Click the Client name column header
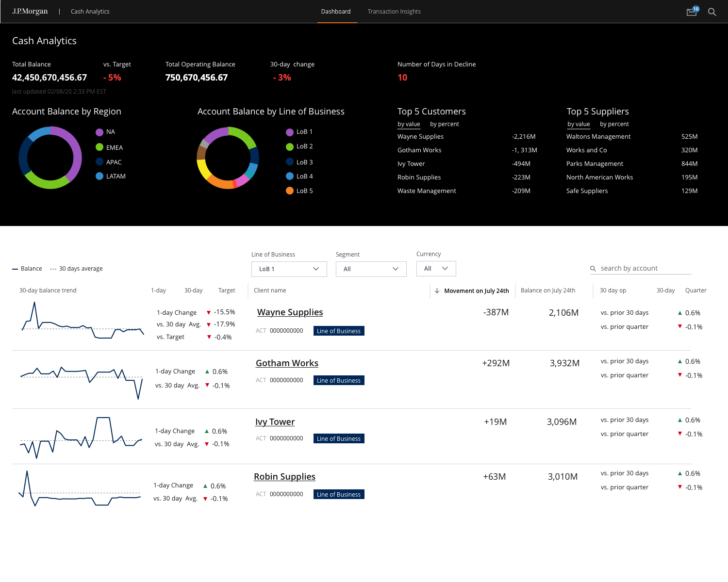 tap(270, 291)
